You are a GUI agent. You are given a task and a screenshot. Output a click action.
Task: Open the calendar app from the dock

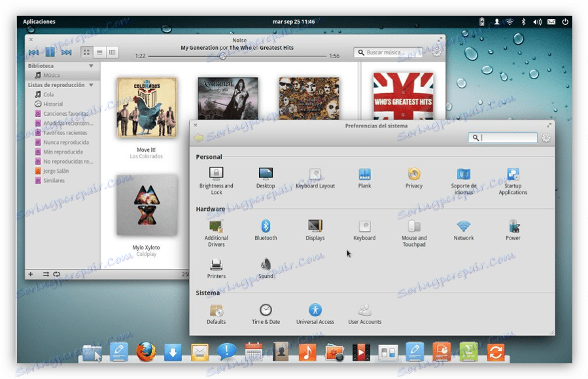pos(254,352)
